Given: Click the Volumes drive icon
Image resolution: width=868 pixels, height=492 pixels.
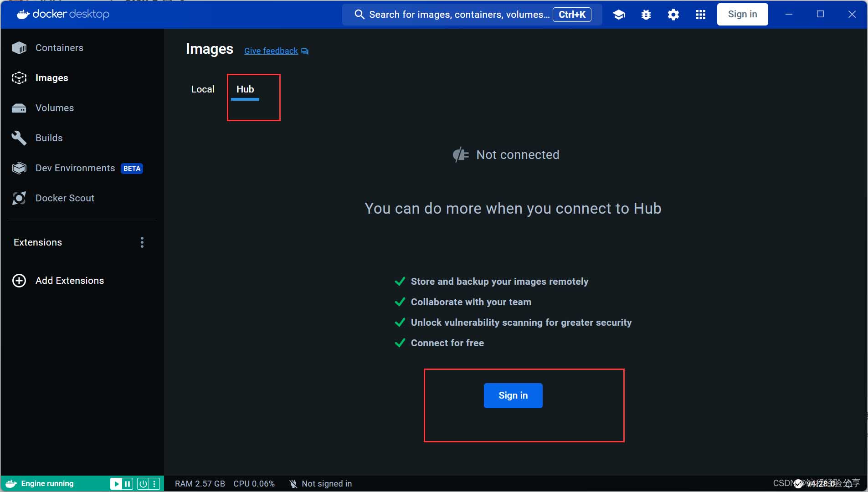Looking at the screenshot, I should click(x=19, y=108).
